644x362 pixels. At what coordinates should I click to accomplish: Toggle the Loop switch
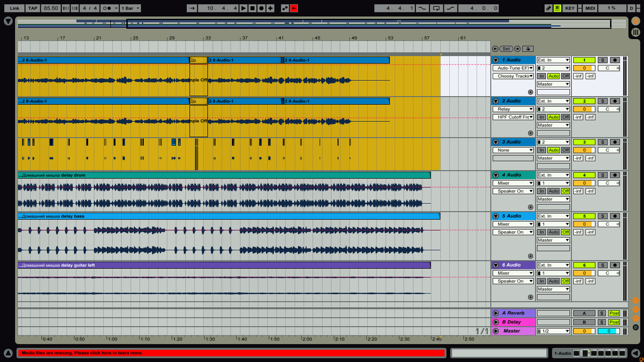(436, 8)
